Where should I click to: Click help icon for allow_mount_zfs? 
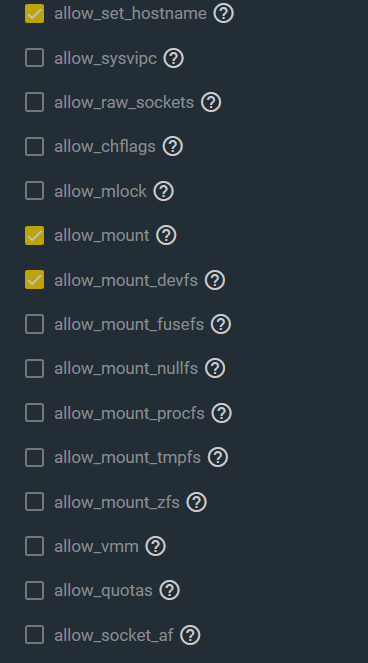click(196, 502)
